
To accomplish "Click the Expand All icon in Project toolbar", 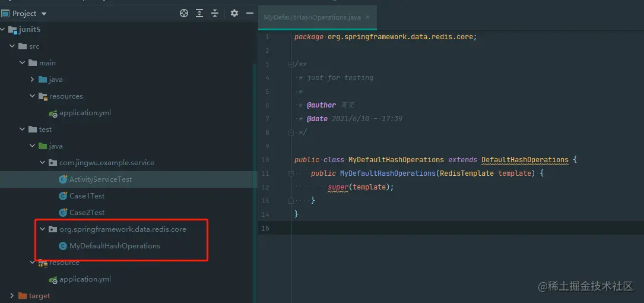I will click(199, 13).
